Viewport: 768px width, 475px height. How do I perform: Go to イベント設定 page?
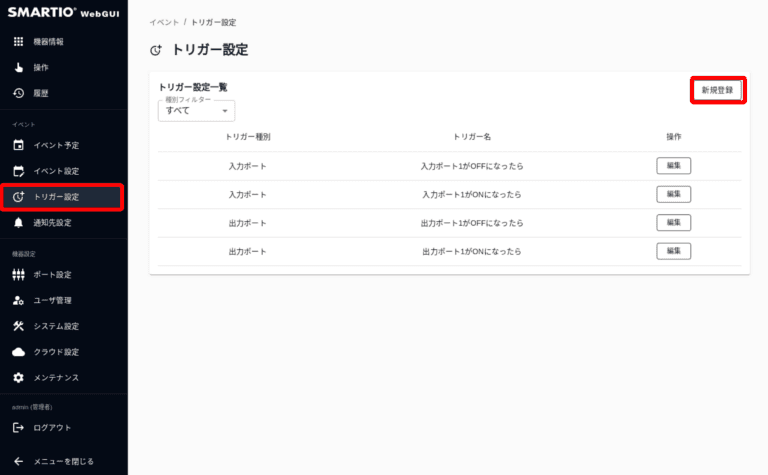pyautogui.click(x=64, y=171)
